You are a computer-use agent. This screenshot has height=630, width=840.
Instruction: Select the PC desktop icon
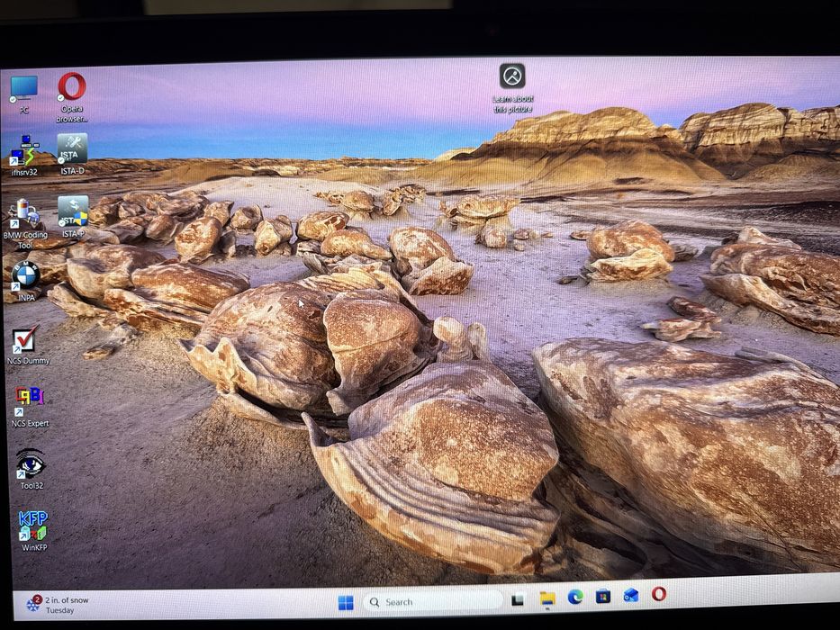[x=23, y=94]
